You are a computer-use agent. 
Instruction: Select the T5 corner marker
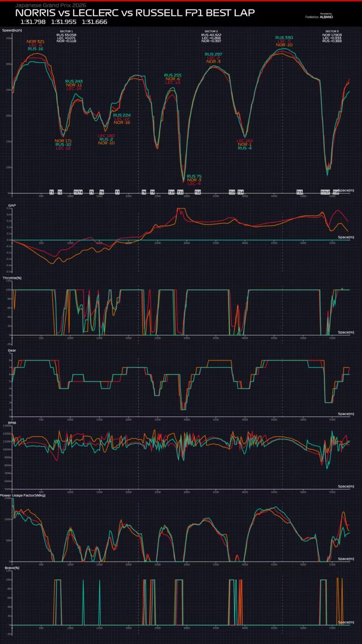(92, 192)
